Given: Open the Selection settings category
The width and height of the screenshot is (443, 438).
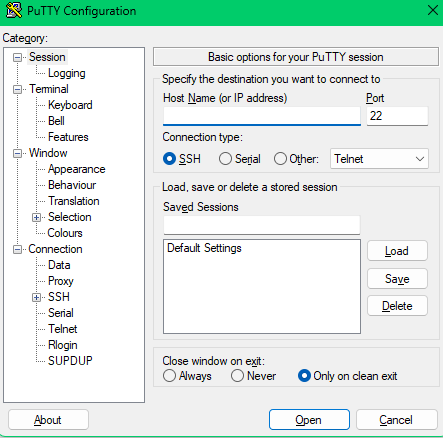Looking at the screenshot, I should click(70, 217).
